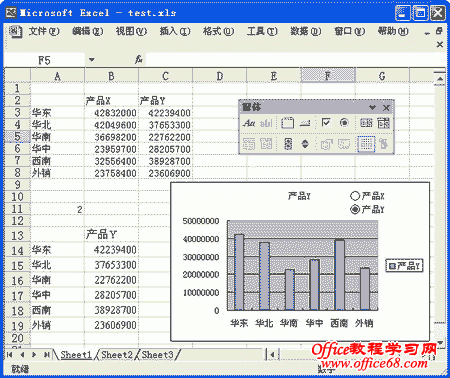Select column A header
Screen dimensions: 450x378
coord(57,76)
